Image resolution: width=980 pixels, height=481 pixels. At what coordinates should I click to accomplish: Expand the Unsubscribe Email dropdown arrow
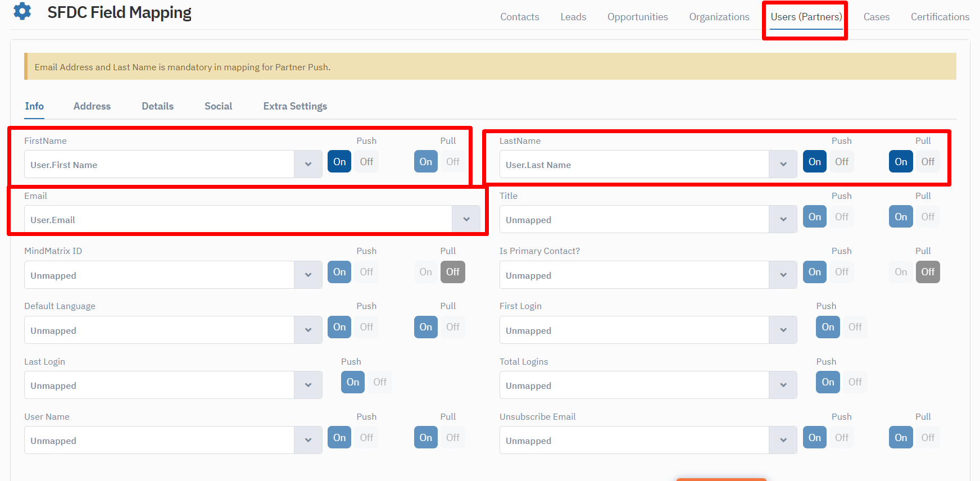point(783,440)
